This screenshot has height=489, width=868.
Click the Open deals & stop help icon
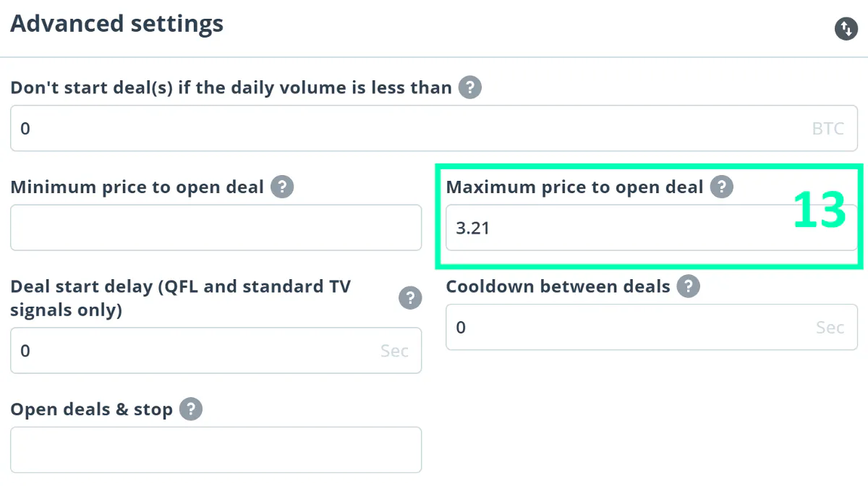(191, 409)
